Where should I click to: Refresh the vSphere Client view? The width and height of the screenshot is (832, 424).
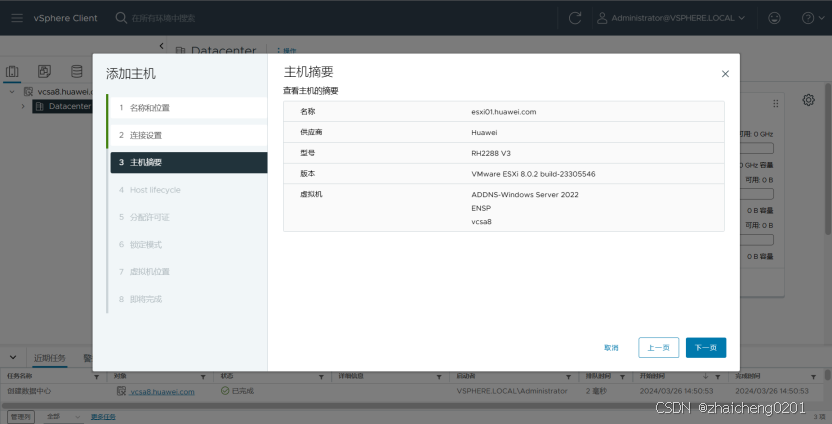pos(575,18)
